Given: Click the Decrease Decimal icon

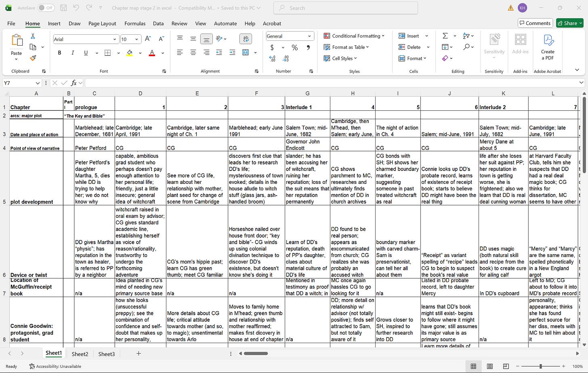Looking at the screenshot, I should (x=286, y=59).
